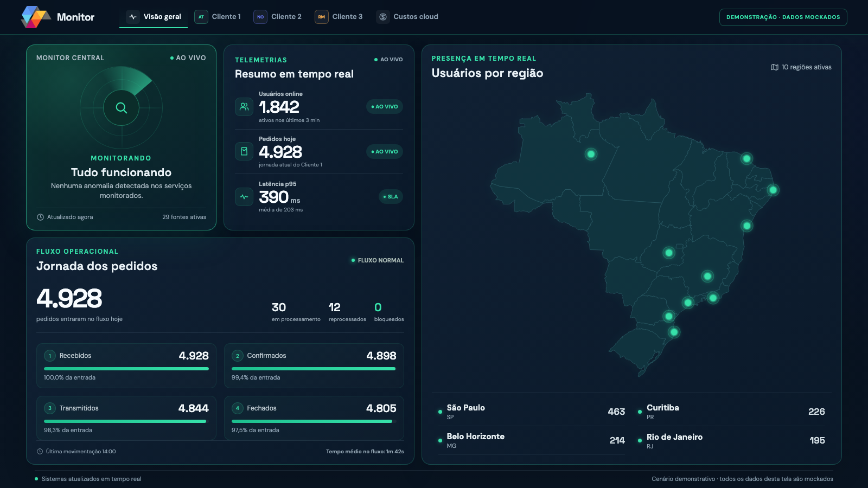
Task: Click the NO badge icon of Cliente 2
Action: [260, 17]
